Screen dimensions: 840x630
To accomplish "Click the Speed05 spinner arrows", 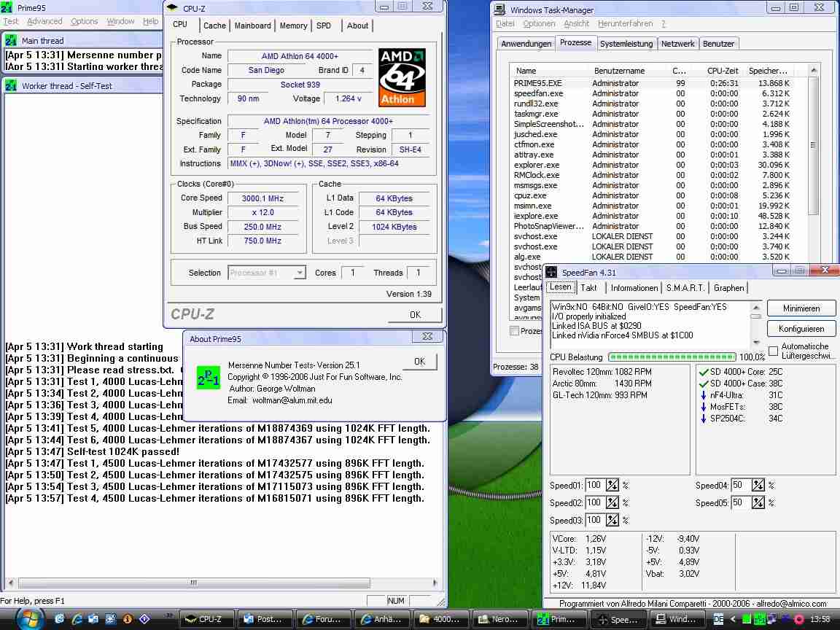I will click(x=758, y=502).
